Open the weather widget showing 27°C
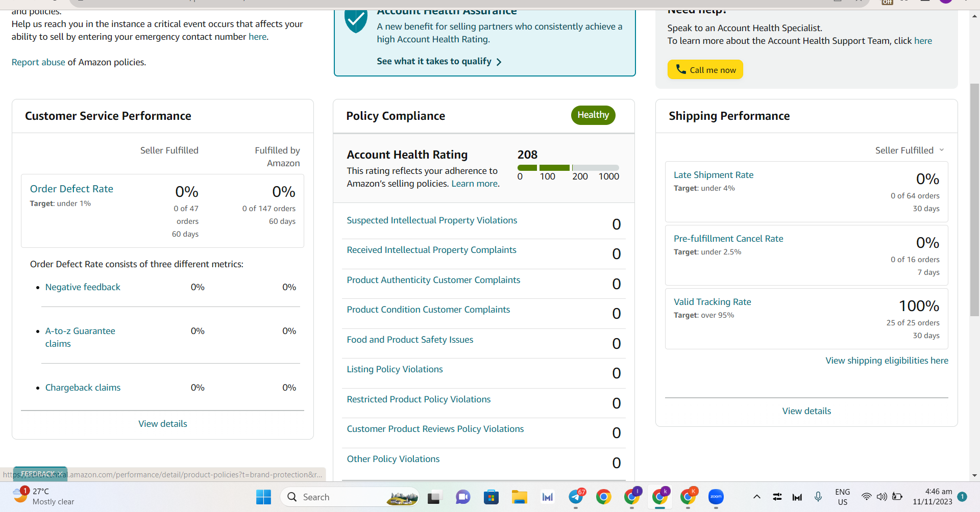980x512 pixels. (x=44, y=496)
